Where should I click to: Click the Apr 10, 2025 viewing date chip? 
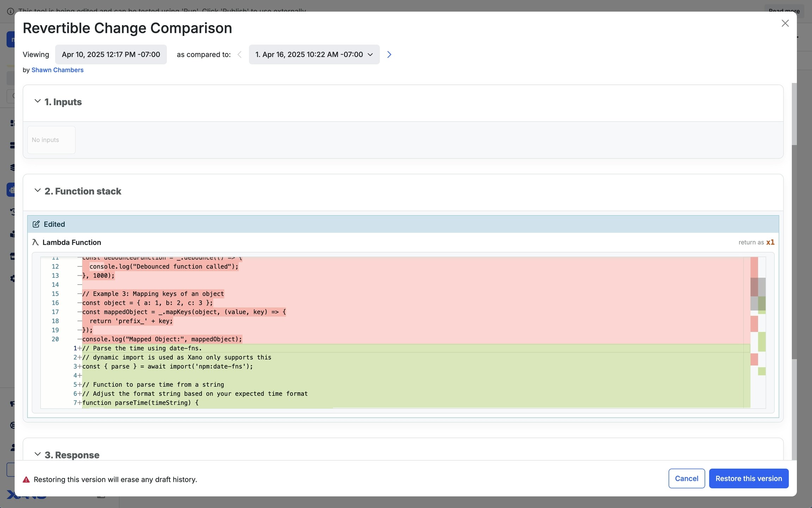point(111,54)
